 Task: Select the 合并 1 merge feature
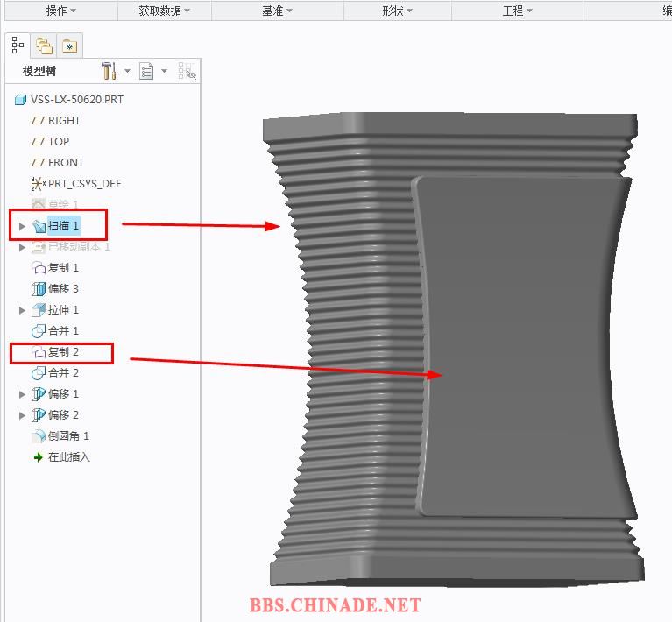click(x=63, y=331)
